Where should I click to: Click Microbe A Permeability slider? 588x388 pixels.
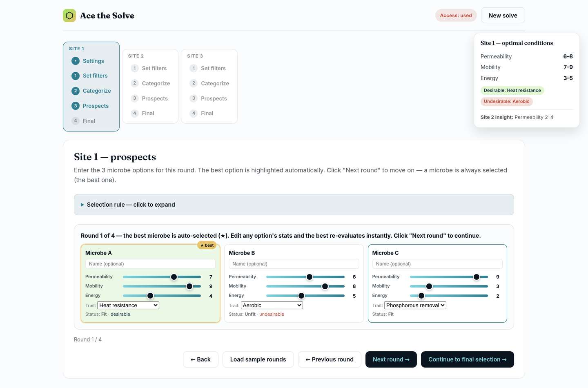(x=162, y=277)
